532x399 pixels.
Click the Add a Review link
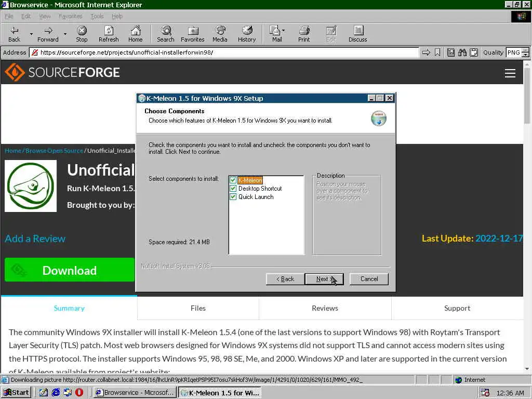(35, 238)
